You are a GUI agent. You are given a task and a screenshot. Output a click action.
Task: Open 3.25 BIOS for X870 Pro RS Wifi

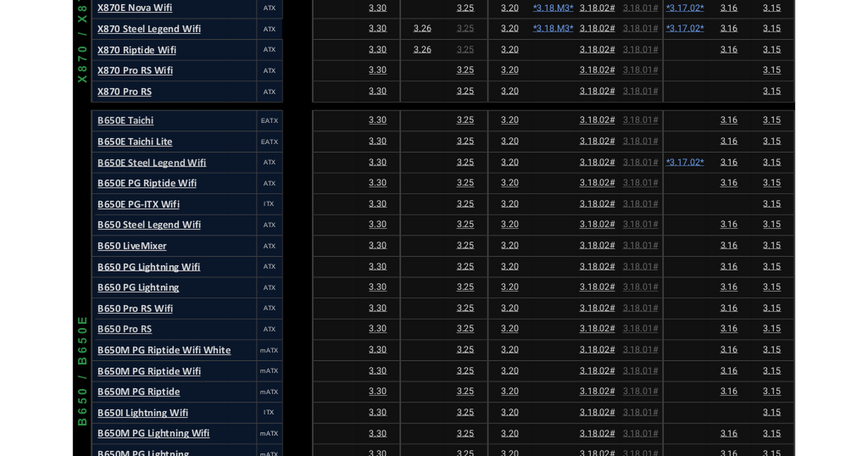[465, 70]
